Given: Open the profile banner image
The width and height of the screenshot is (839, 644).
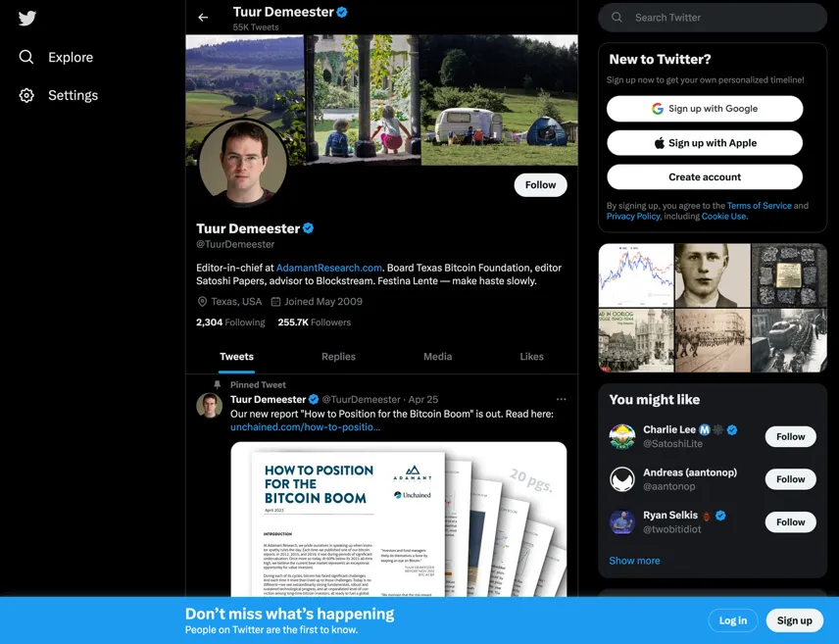Looking at the screenshot, I should click(381, 100).
